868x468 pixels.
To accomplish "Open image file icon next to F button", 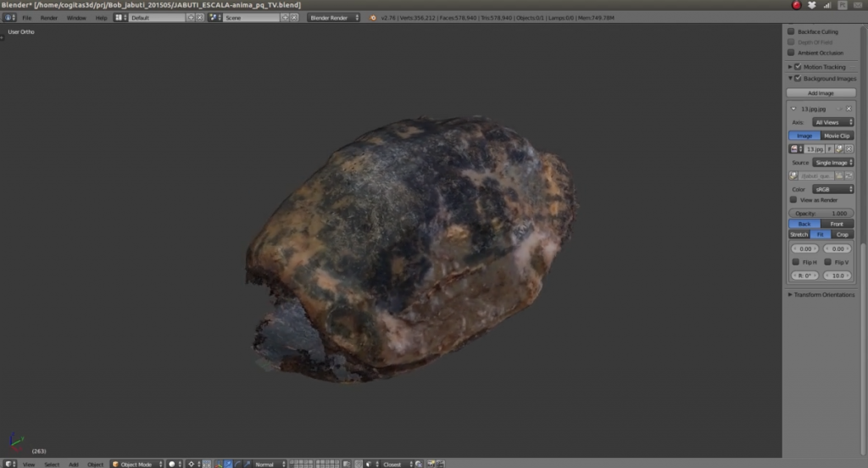I will 839,149.
